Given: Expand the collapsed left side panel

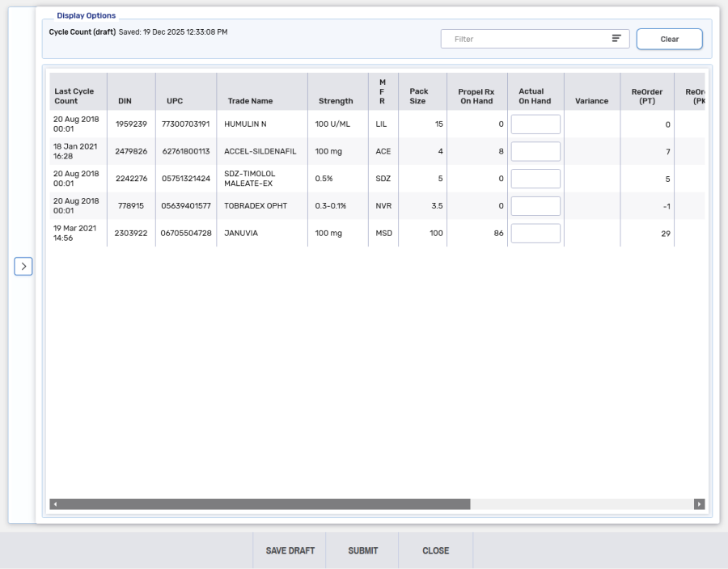Looking at the screenshot, I should coord(23,267).
